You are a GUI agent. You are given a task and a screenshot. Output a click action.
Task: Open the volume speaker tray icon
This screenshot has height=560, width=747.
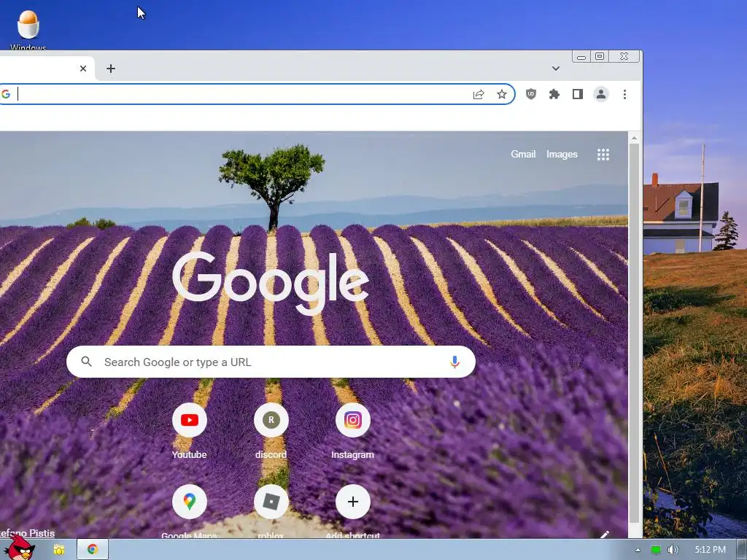pyautogui.click(x=673, y=550)
